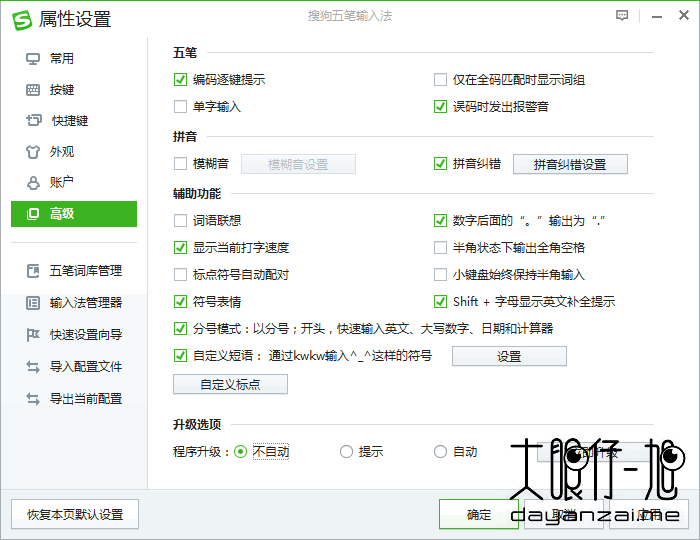The image size is (700, 540).
Task: Toggle Shift + 字母显示英文补全提示 checkbox
Action: [x=440, y=302]
